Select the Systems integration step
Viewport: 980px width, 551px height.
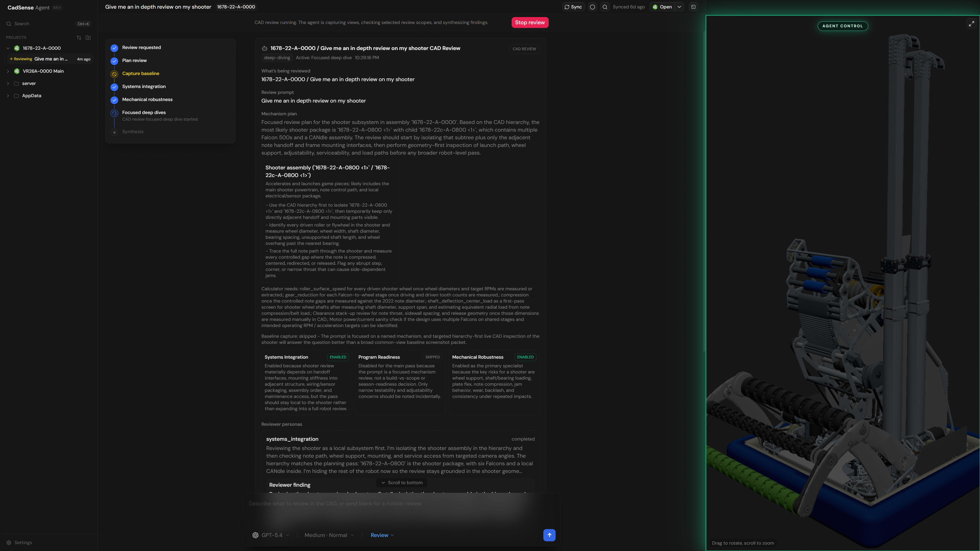[x=144, y=86]
